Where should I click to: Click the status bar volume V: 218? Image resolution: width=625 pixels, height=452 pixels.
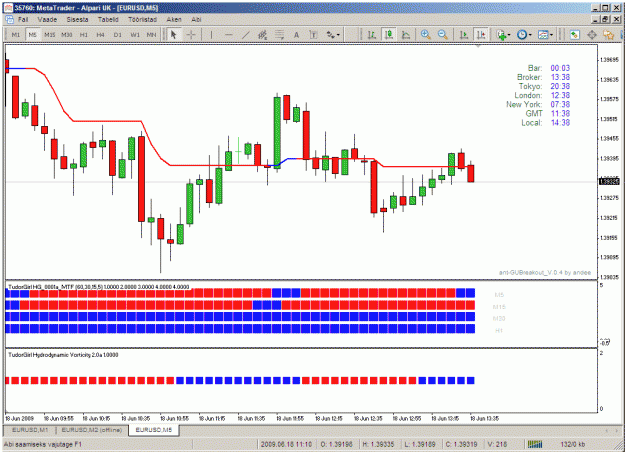[x=497, y=444]
